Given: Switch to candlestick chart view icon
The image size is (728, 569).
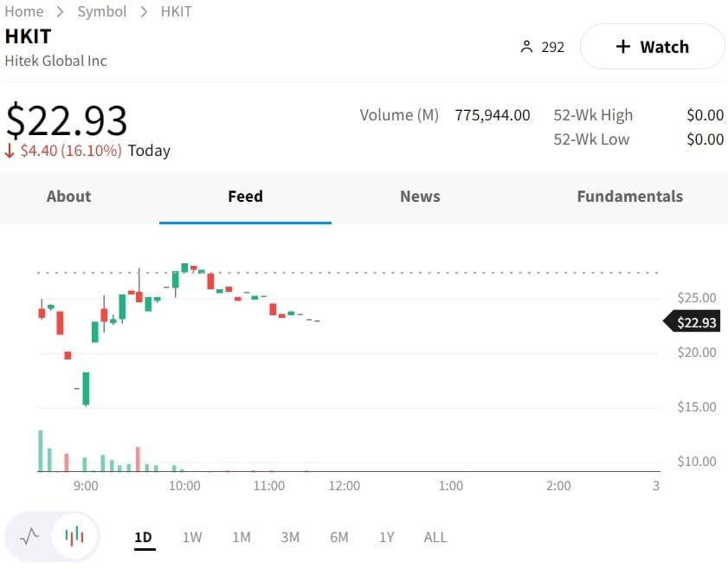Looking at the screenshot, I should [74, 536].
